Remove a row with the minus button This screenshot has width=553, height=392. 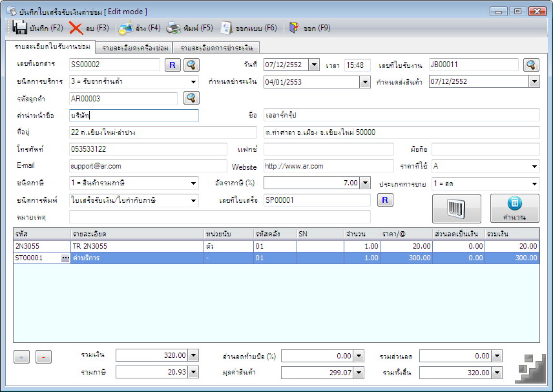[x=43, y=357]
